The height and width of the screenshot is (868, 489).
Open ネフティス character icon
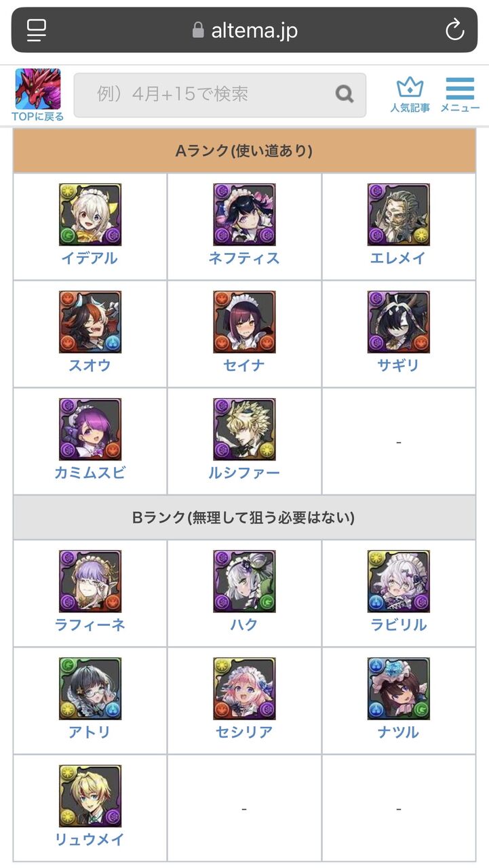pyautogui.click(x=244, y=214)
